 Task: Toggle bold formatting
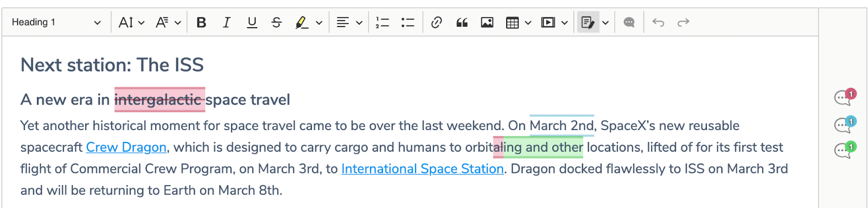pos(201,22)
